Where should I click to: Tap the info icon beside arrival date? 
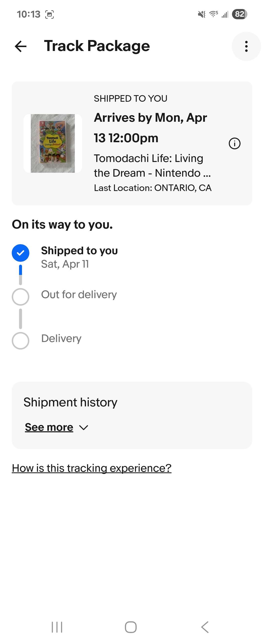(234, 143)
